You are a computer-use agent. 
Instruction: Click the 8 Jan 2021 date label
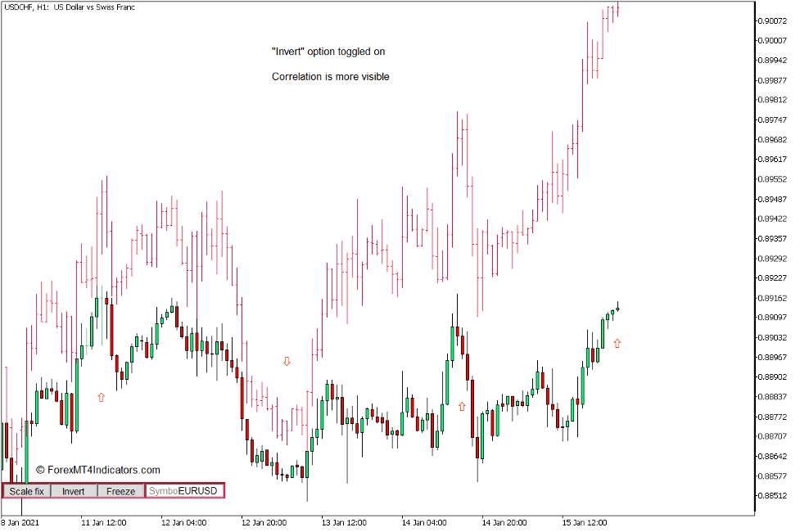(x=20, y=521)
